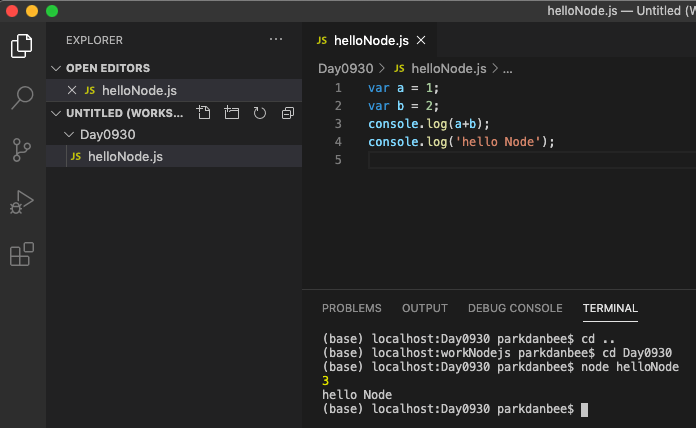Refresh the workspace explorer
The width and height of the screenshot is (696, 428).
260,113
